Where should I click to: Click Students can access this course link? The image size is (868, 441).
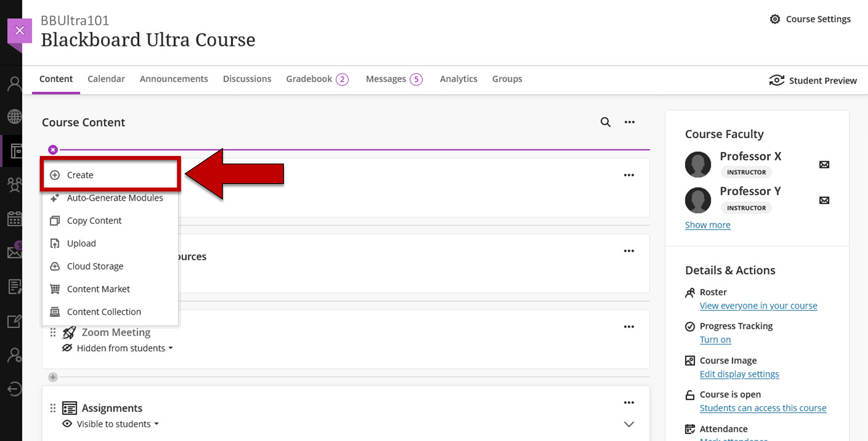point(763,408)
